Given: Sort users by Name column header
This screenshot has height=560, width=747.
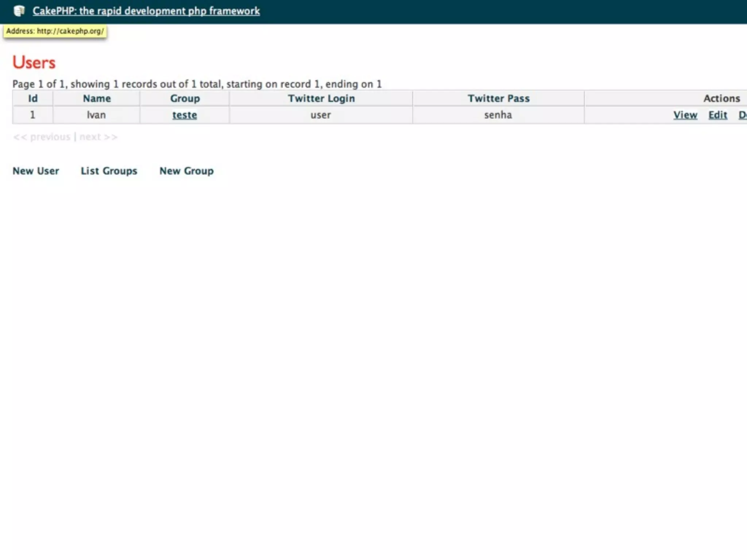Looking at the screenshot, I should coord(97,98).
